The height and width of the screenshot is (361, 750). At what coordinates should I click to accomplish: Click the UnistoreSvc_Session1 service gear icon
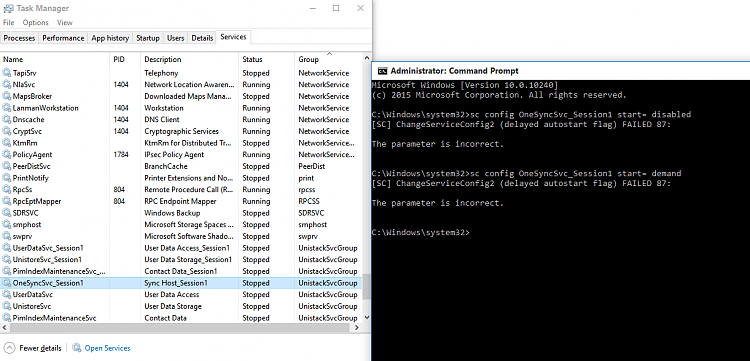coord(6,260)
